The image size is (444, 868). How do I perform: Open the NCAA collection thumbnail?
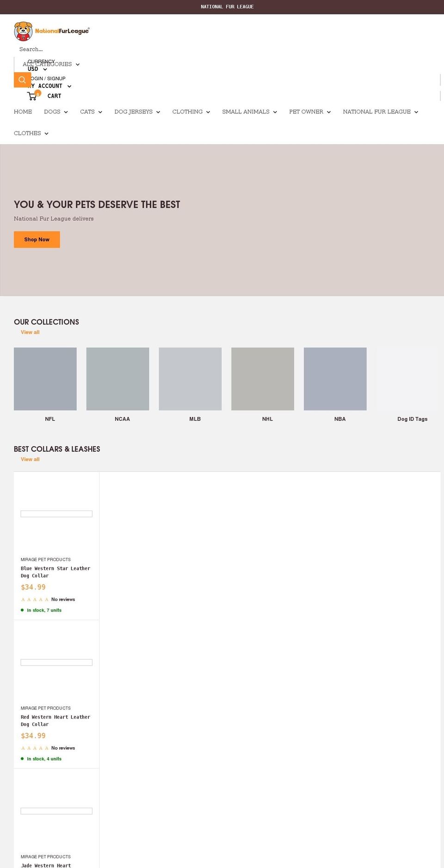117,379
